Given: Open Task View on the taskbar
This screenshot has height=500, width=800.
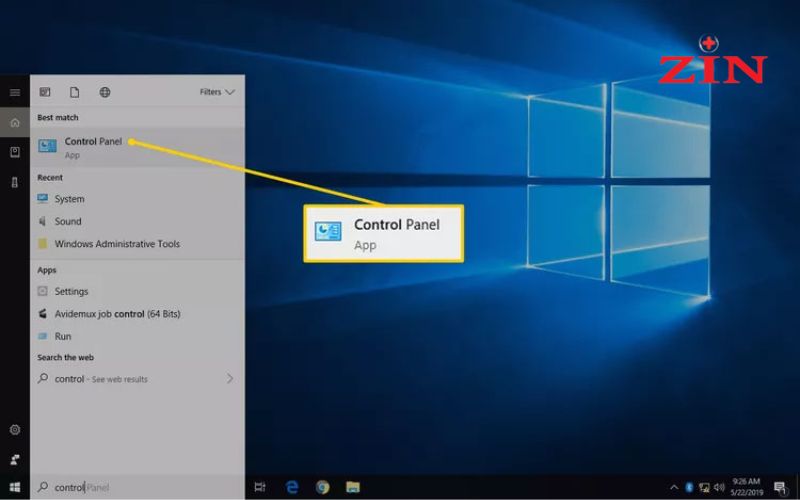Looking at the screenshot, I should tap(260, 487).
